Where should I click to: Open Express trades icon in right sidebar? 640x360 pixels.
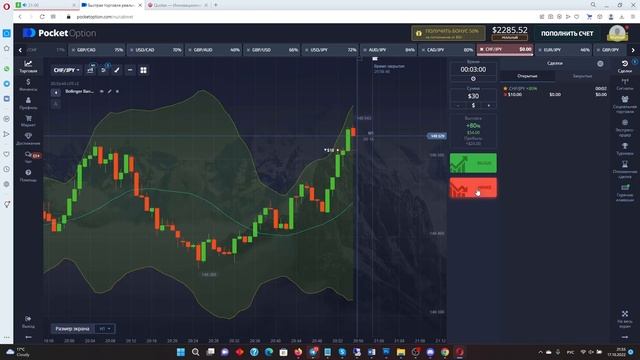point(624,127)
